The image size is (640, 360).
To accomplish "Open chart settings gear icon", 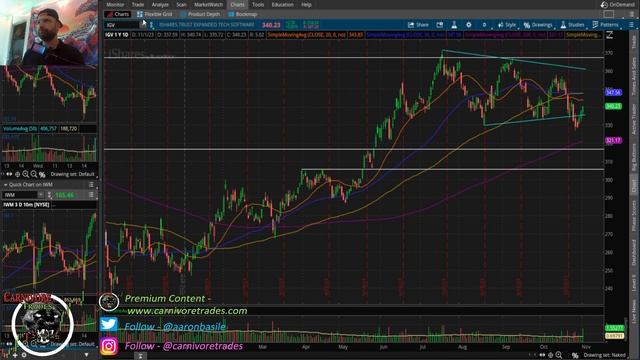I will click(x=469, y=25).
